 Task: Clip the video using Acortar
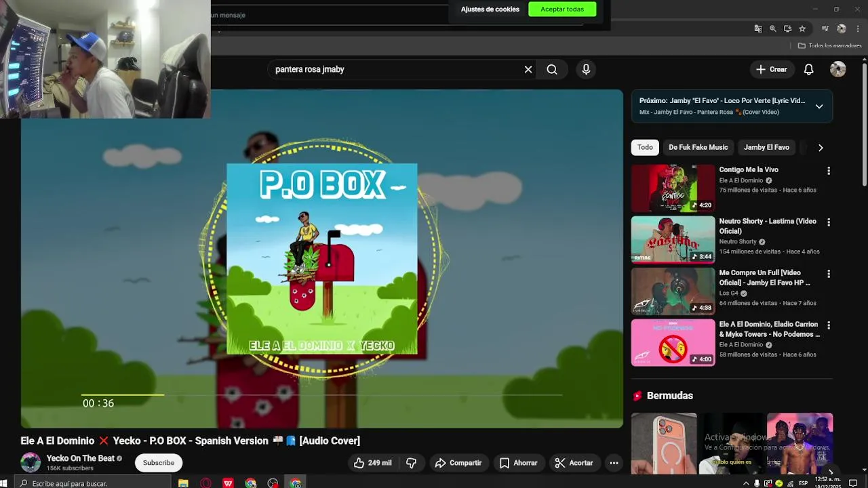[574, 463]
